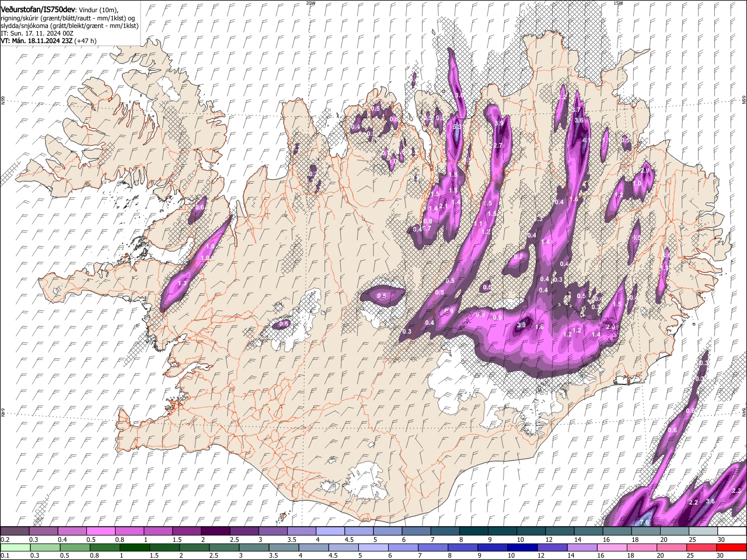Pick upper scale dark purple swatch between 2 and 2.5
This screenshot has width=747, height=560.
(x=215, y=531)
